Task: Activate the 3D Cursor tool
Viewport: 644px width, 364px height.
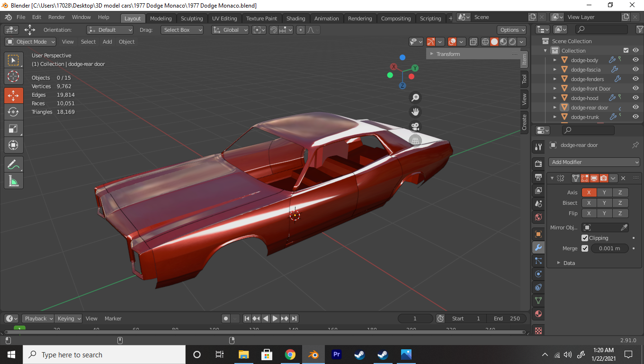Action: tap(13, 76)
